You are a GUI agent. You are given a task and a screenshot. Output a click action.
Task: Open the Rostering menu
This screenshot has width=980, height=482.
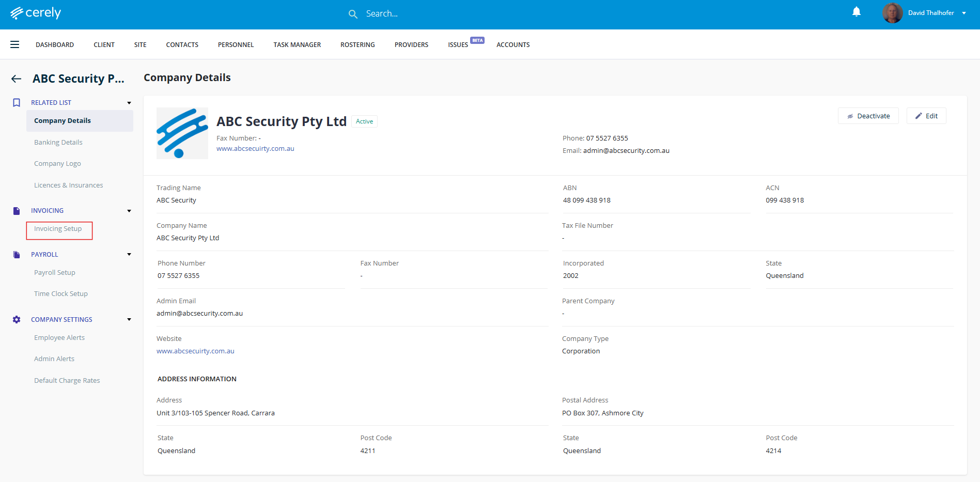(x=357, y=45)
